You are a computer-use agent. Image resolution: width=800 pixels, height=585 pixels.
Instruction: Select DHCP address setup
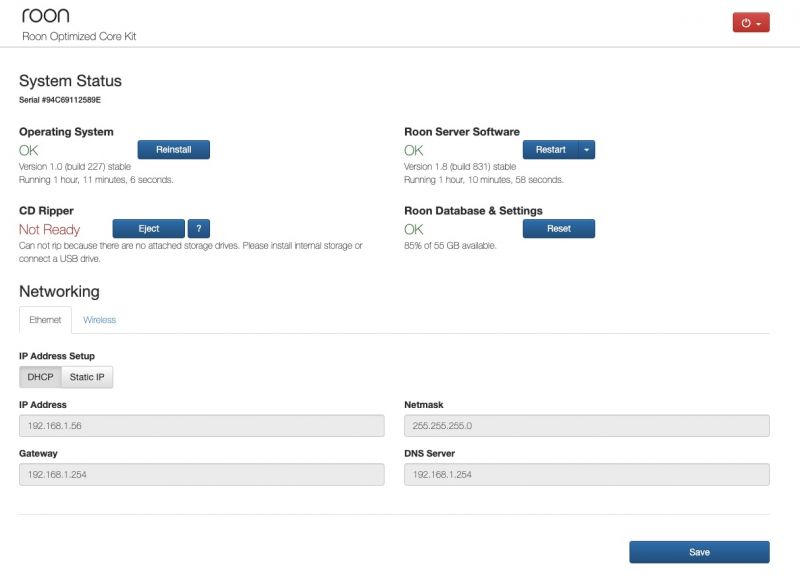point(40,377)
